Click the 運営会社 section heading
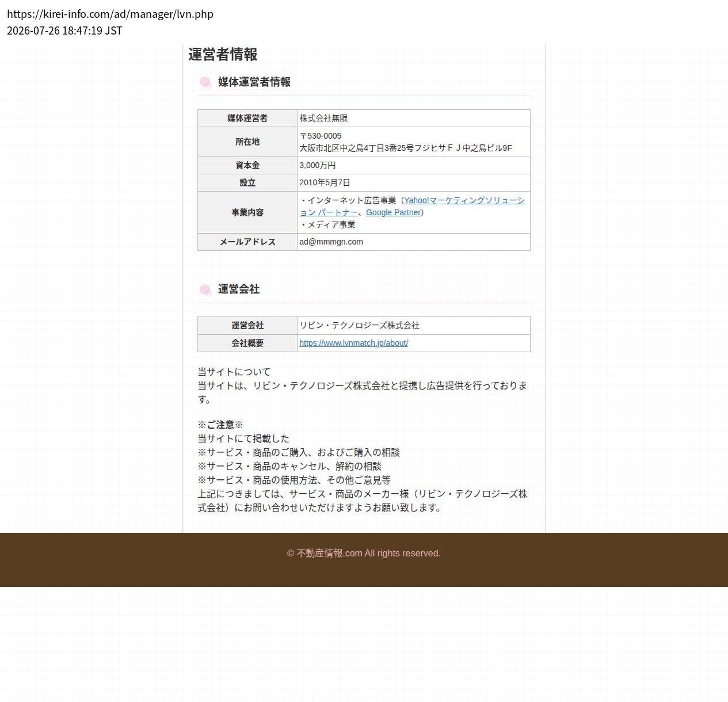The width and height of the screenshot is (728, 702). (239, 289)
